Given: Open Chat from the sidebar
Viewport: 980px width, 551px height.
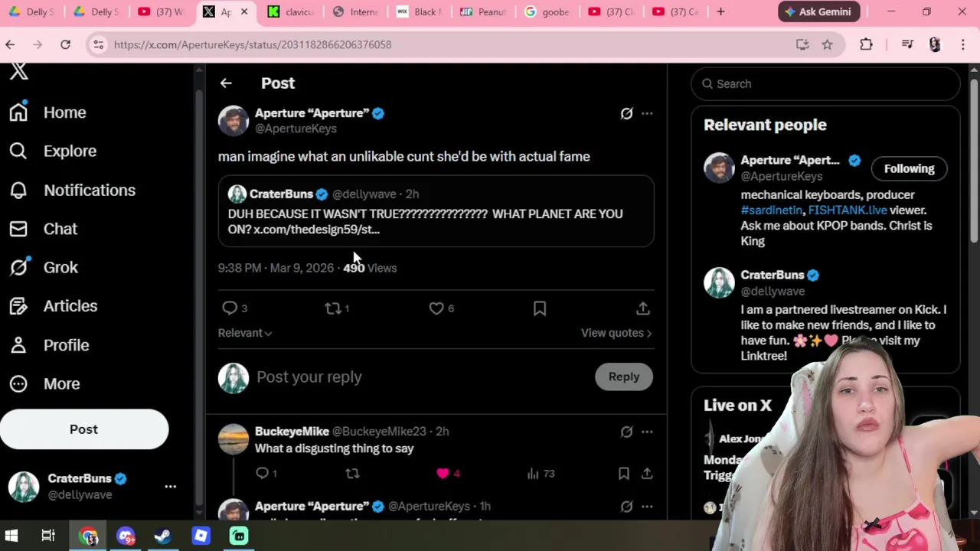Looking at the screenshot, I should tap(43, 229).
